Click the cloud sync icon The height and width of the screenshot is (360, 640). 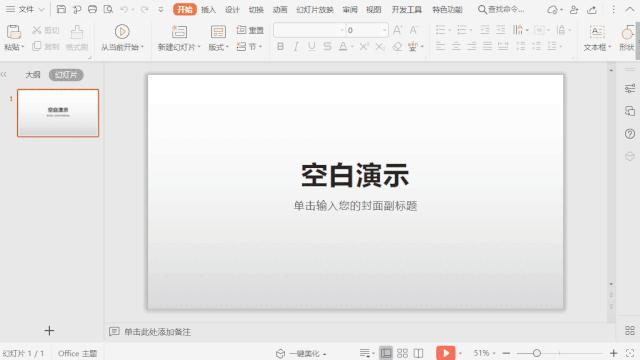553,9
